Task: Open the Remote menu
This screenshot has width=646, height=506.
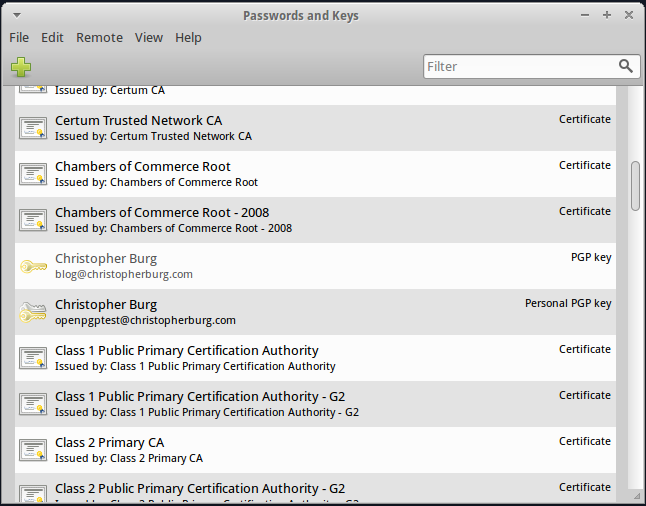Action: pyautogui.click(x=99, y=37)
